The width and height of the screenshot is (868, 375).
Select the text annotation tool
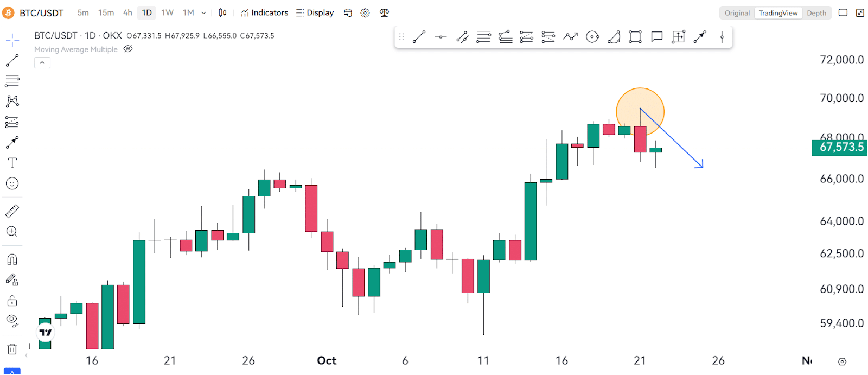[12, 163]
